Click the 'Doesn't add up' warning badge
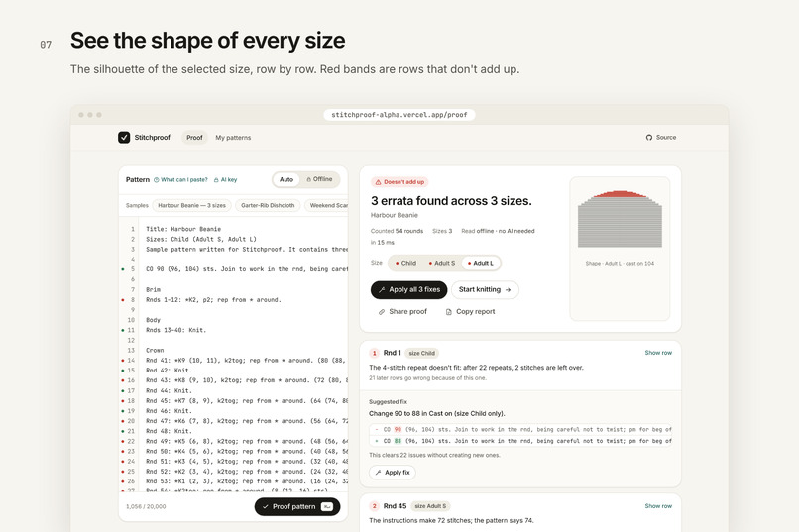This screenshot has height=532, width=799. click(399, 182)
